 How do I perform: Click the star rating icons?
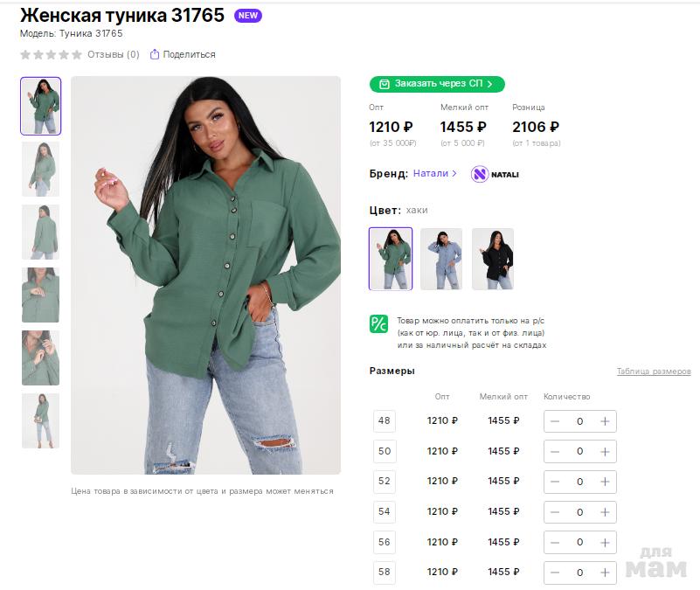51,54
